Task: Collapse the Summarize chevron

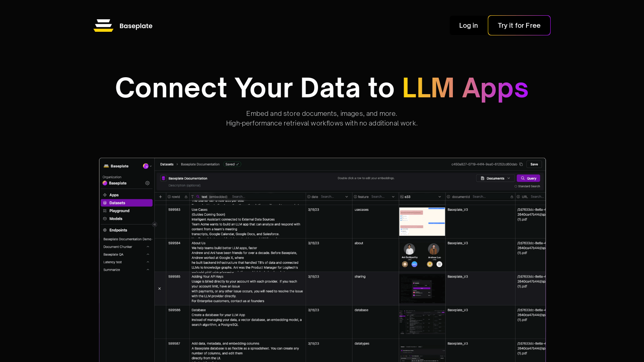Action: (x=148, y=269)
